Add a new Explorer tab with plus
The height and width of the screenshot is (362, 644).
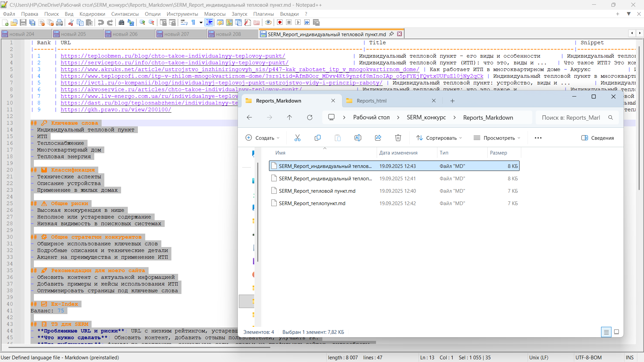[x=452, y=101]
